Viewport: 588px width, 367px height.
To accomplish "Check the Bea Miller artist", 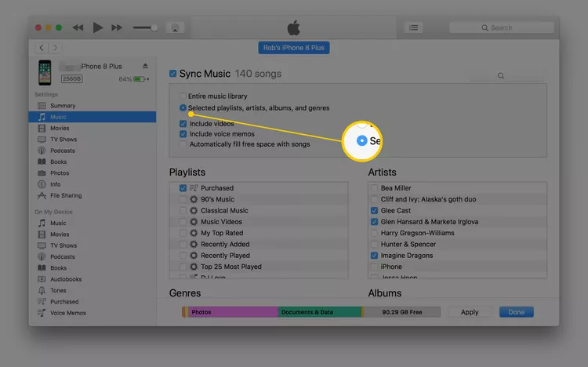I will (374, 188).
